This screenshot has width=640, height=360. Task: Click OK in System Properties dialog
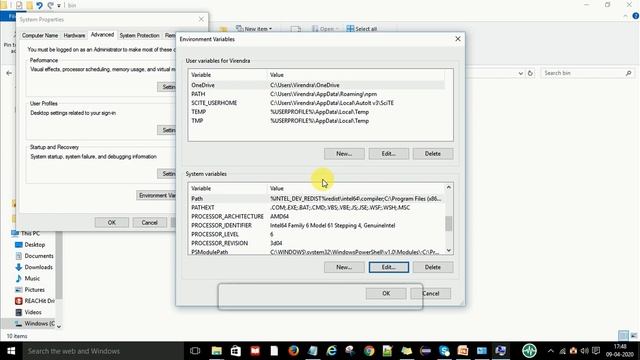pos(112,222)
